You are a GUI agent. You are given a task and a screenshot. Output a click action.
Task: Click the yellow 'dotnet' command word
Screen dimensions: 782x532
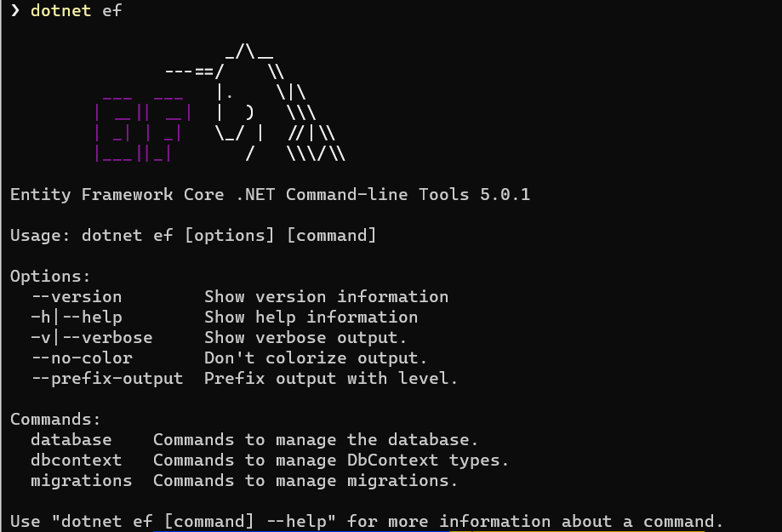(60, 11)
